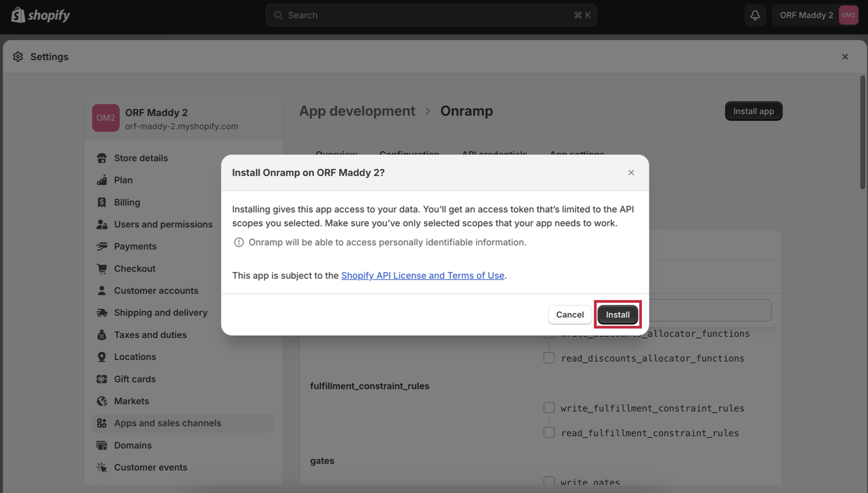Click the OM2 avatar in top bar
The height and width of the screenshot is (493, 868).
pos(848,15)
